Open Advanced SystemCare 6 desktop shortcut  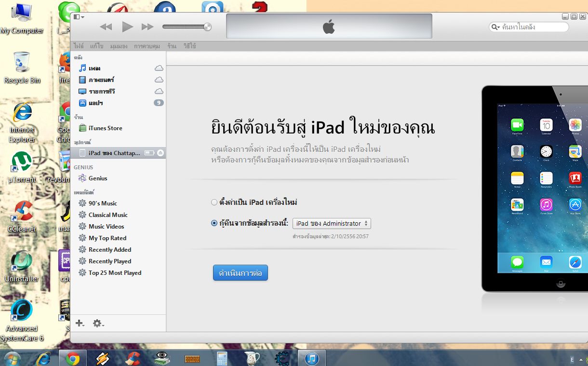tap(22, 321)
